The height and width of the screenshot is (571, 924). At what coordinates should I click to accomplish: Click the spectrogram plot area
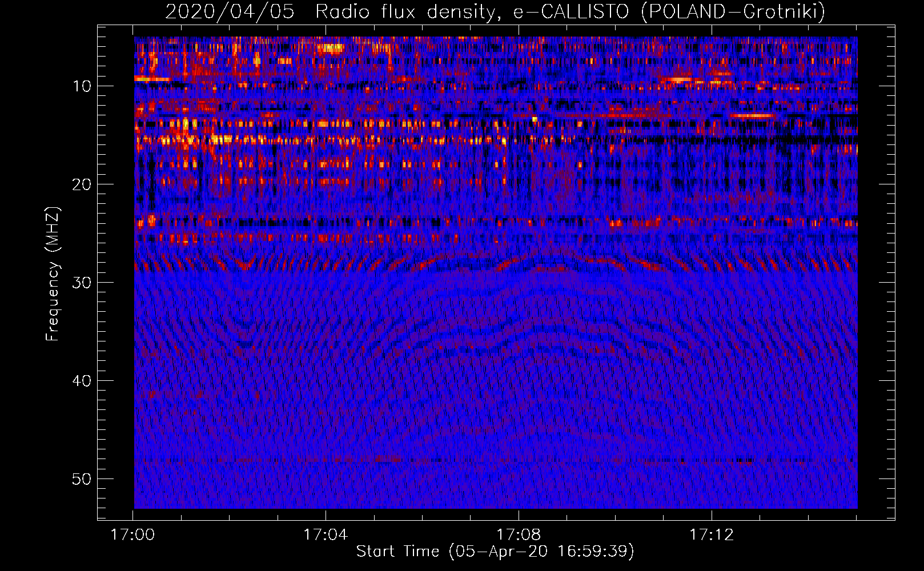coord(496,272)
